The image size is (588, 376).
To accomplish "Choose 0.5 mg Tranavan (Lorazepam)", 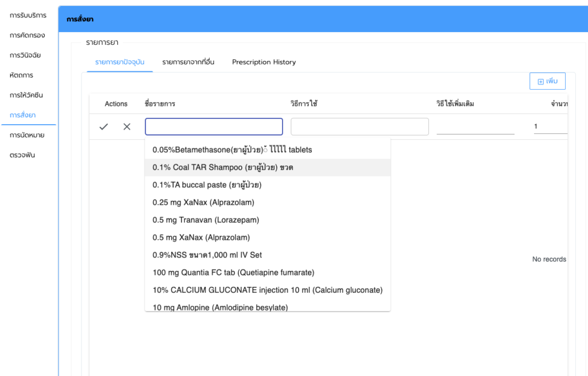I will pyautogui.click(x=206, y=220).
